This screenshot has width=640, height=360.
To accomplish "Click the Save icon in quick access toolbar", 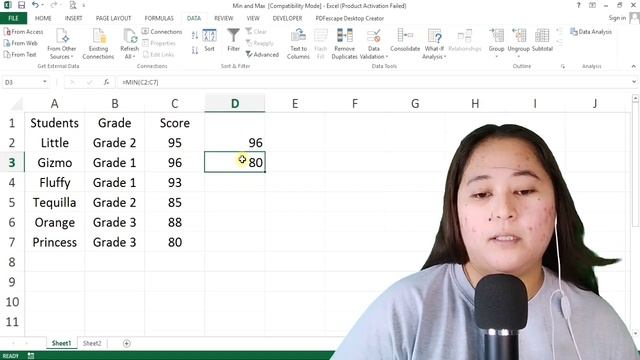I will tap(21, 5).
